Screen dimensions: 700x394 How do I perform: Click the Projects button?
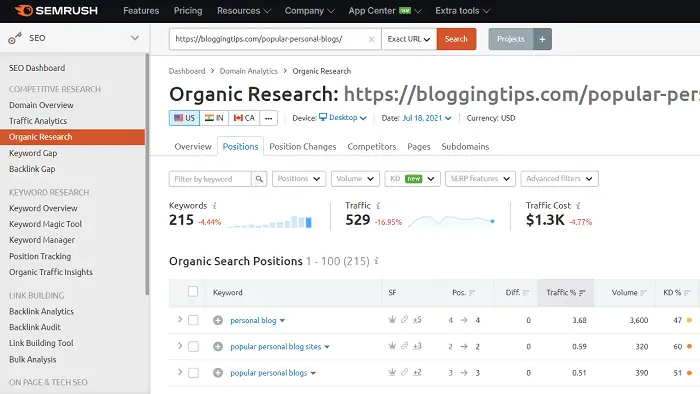point(511,39)
